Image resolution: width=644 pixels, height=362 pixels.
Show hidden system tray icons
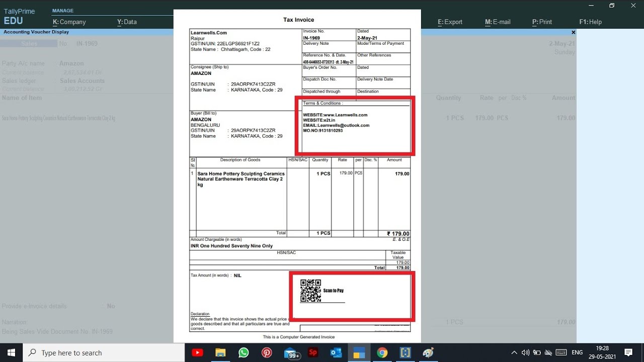click(x=514, y=352)
